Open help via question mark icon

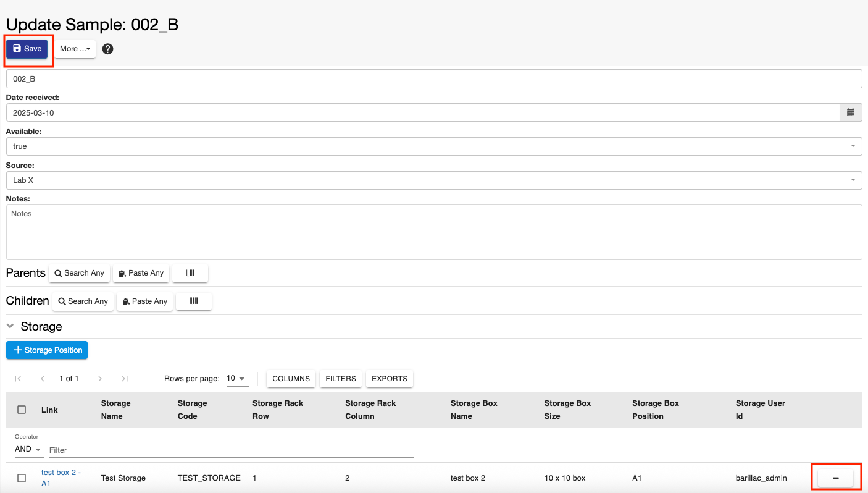point(107,49)
